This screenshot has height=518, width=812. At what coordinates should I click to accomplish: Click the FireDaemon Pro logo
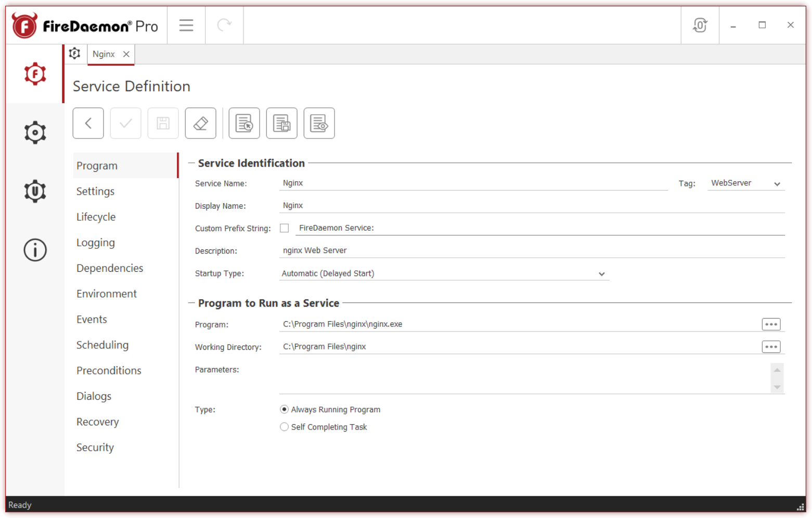85,26
